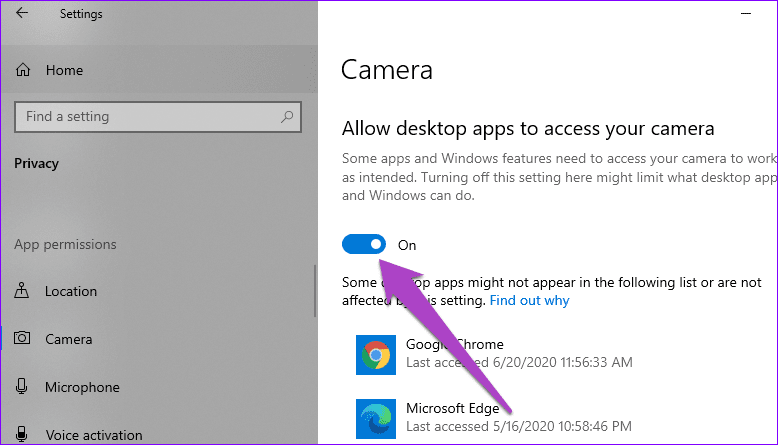Image resolution: width=778 pixels, height=445 pixels.
Task: Click the search magnifier icon
Action: pyautogui.click(x=287, y=117)
